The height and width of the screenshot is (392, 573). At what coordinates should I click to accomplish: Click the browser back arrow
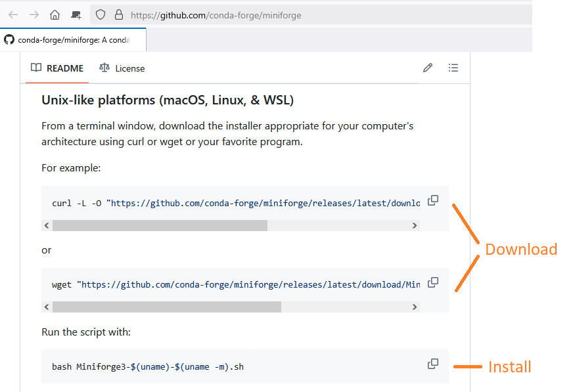(x=13, y=15)
